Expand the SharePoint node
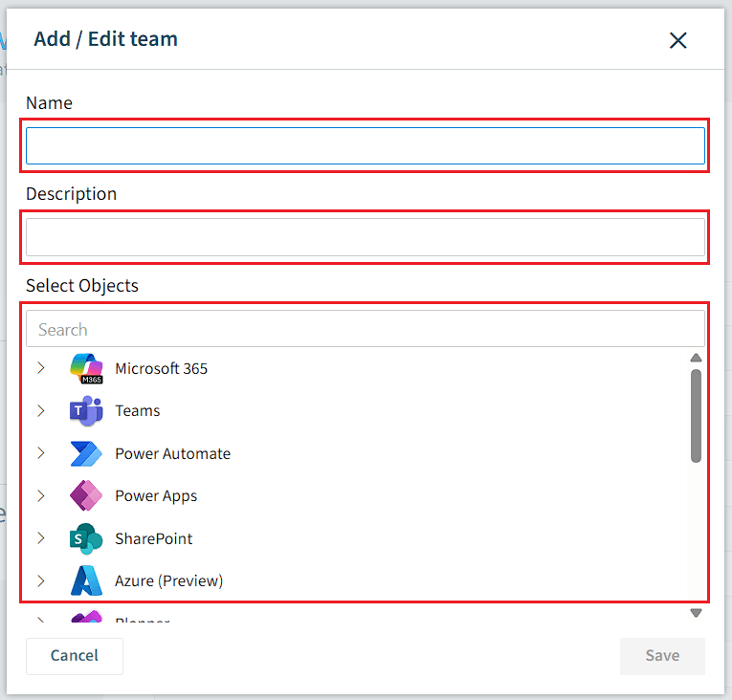 (x=41, y=538)
